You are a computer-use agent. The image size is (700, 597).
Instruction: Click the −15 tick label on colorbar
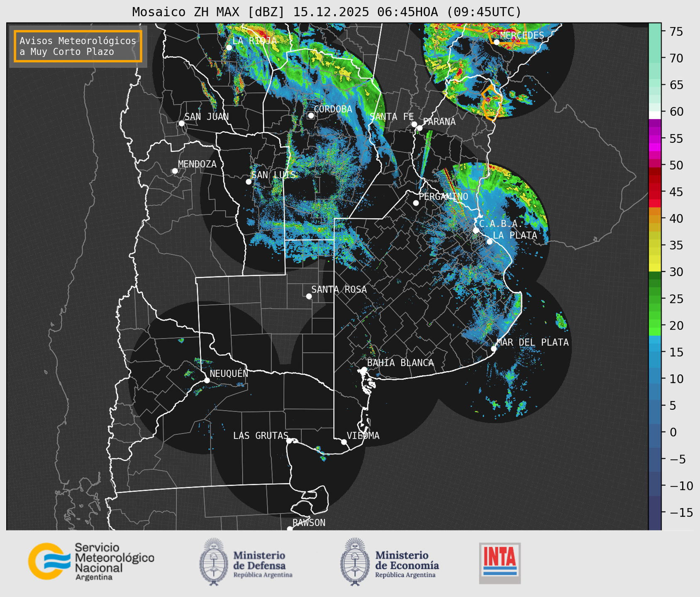[681, 512]
